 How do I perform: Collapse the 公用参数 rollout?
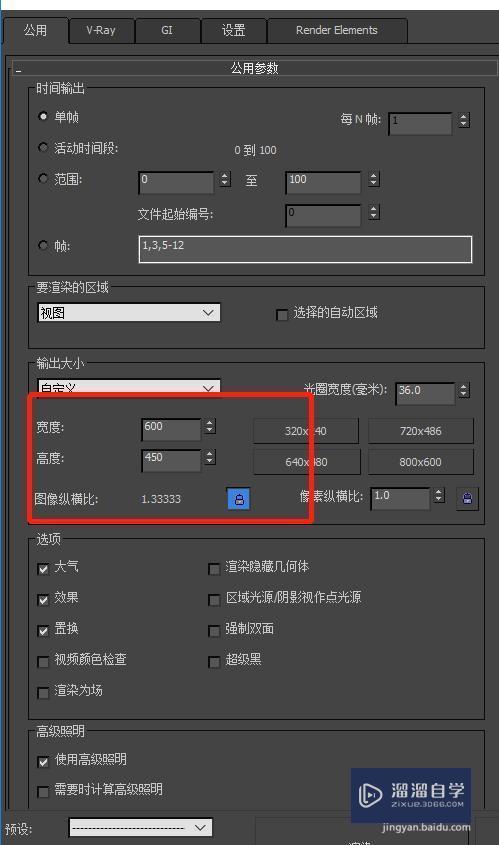click(x=254, y=68)
